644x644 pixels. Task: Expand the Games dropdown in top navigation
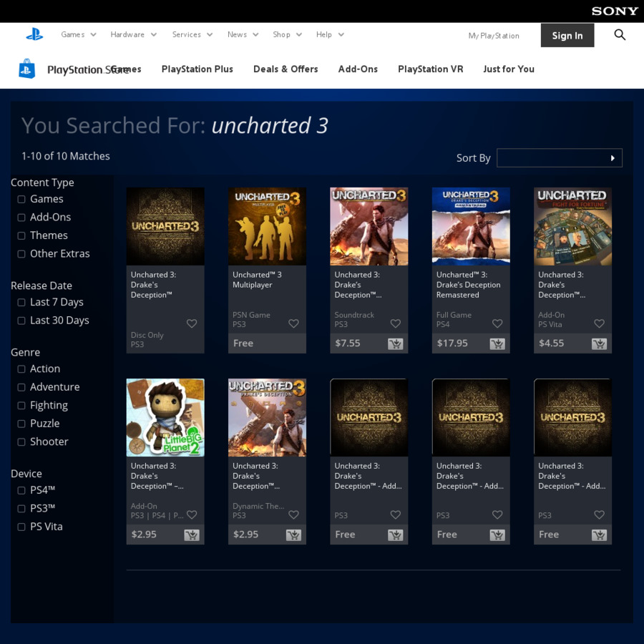coord(79,34)
